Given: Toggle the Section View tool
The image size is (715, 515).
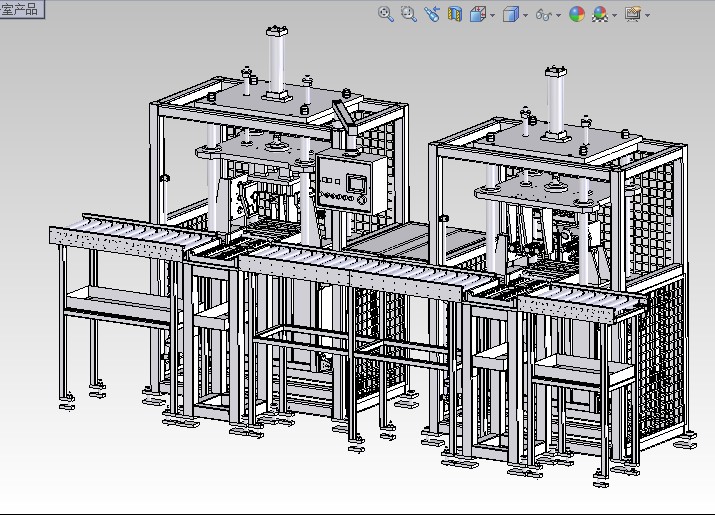Looking at the screenshot, I should coord(455,14).
